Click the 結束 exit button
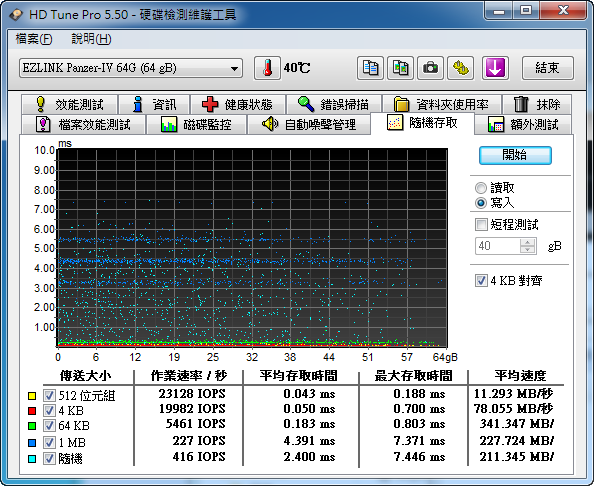This screenshot has height=486, width=594. click(547, 68)
